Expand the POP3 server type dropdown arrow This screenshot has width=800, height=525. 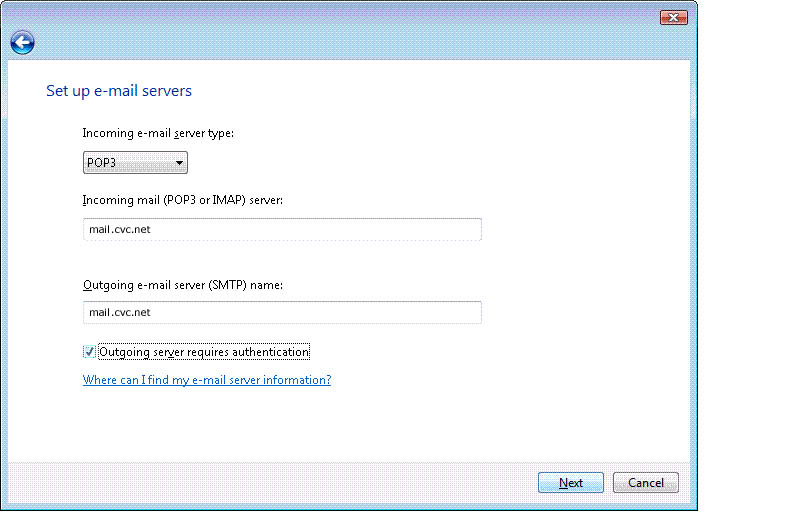tap(180, 163)
